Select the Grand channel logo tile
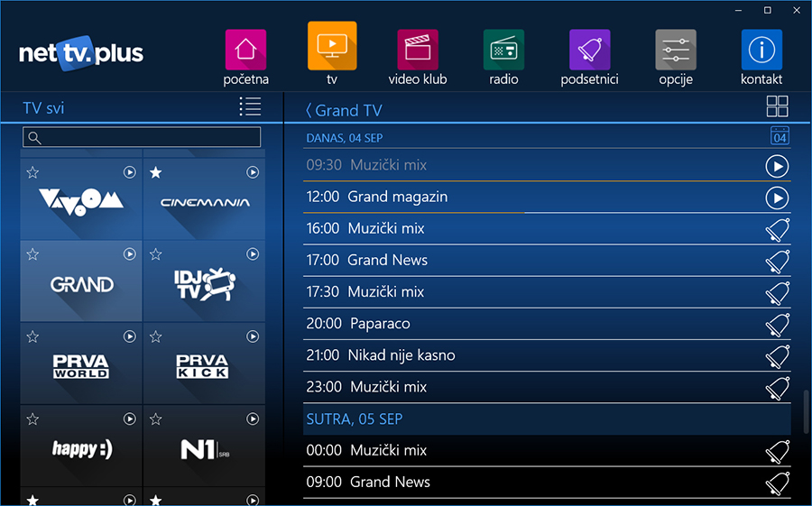The image size is (812, 506). [81, 281]
